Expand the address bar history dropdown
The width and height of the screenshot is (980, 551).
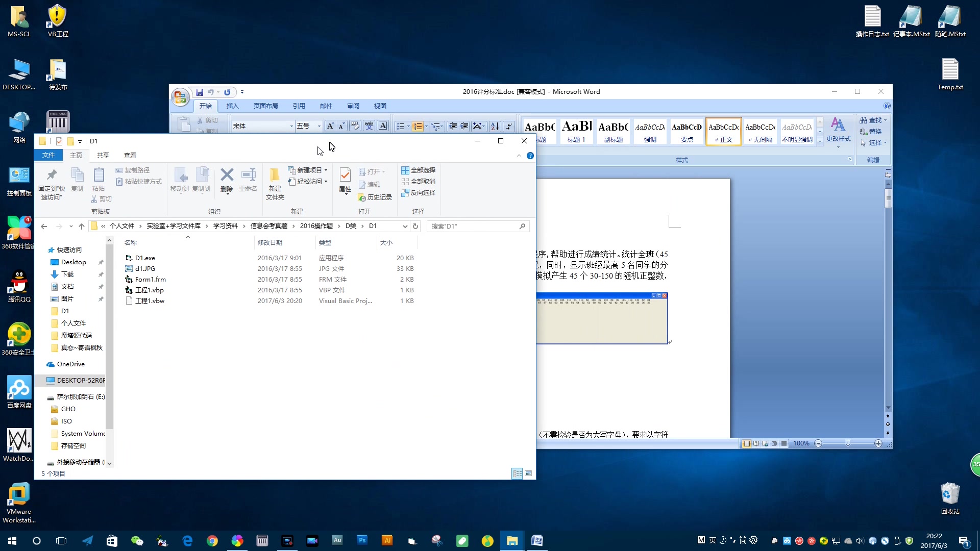pos(405,226)
